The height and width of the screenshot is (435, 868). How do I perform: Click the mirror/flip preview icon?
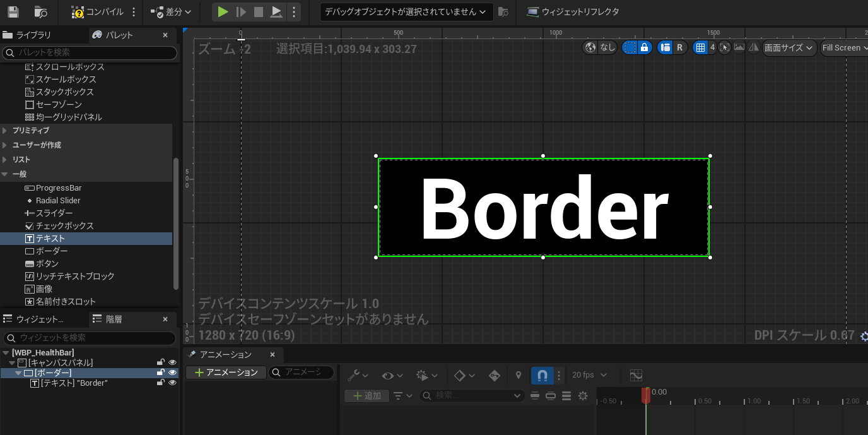tap(754, 47)
